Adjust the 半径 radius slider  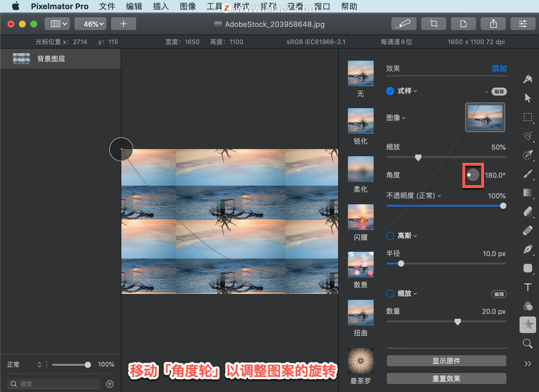(401, 264)
